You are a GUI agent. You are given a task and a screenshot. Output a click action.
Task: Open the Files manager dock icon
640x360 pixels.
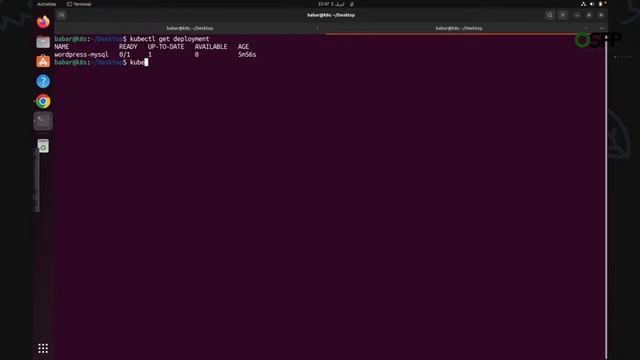[43, 42]
